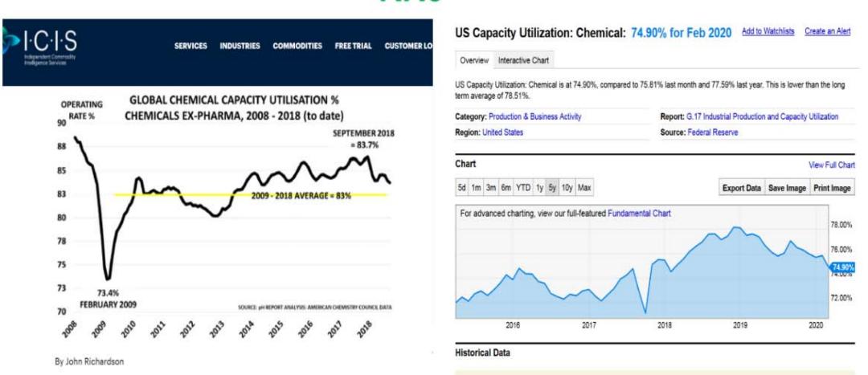Open the COMMODITIES menu
Image resolution: width=868 pixels, height=375 pixels.
coord(297,46)
